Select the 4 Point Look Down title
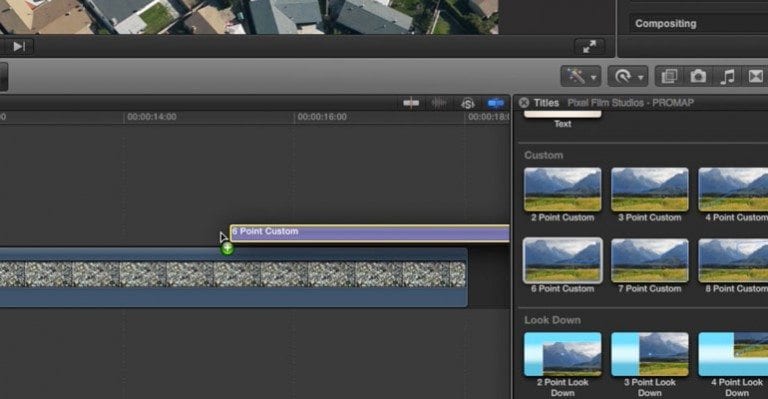Screen dimensions: 768x399 pyautogui.click(x=733, y=354)
